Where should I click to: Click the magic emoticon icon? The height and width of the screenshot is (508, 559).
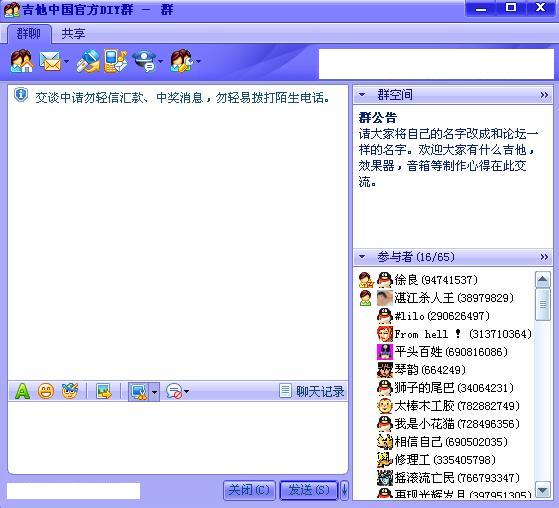coord(70,391)
